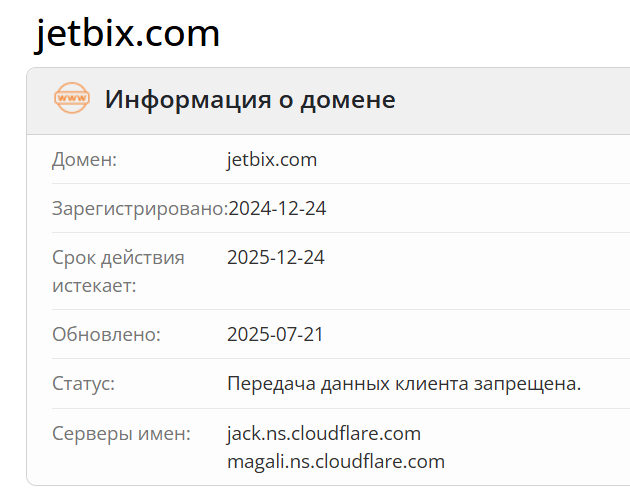Click the status text 'Передача данных клиента запрещена.'
This screenshot has width=630, height=496.
(404, 384)
